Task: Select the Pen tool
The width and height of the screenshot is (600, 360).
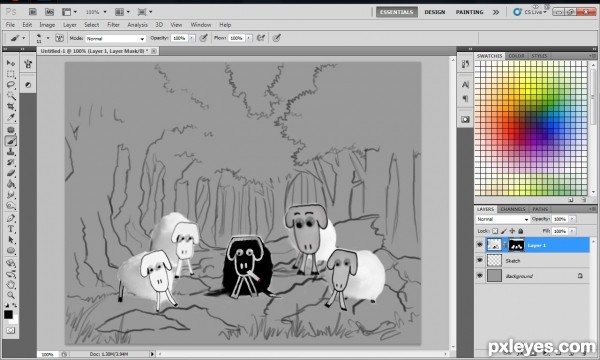Action: tap(11, 218)
